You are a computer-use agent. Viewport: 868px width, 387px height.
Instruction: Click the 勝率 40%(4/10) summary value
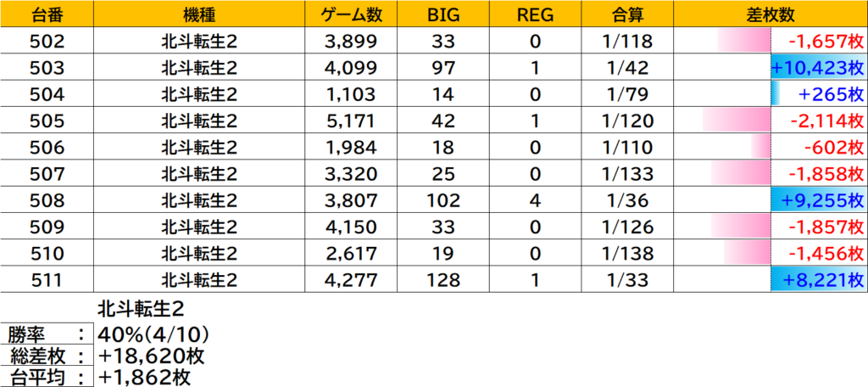(153, 334)
